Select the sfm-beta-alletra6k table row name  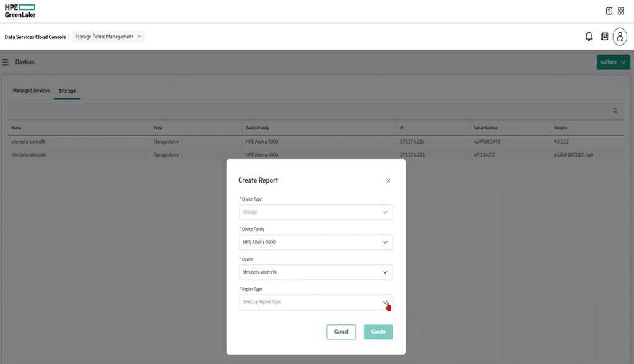(x=28, y=155)
